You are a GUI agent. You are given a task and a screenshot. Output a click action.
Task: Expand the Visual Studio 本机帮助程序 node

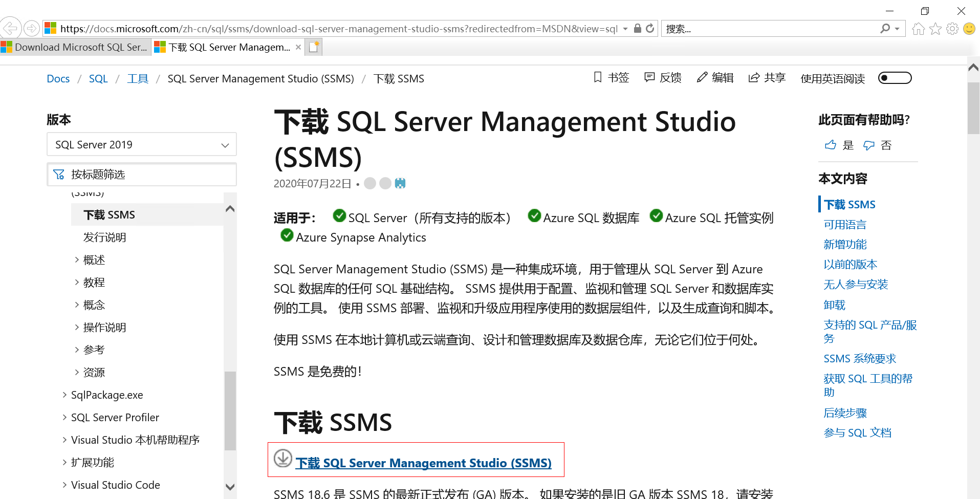(65, 440)
